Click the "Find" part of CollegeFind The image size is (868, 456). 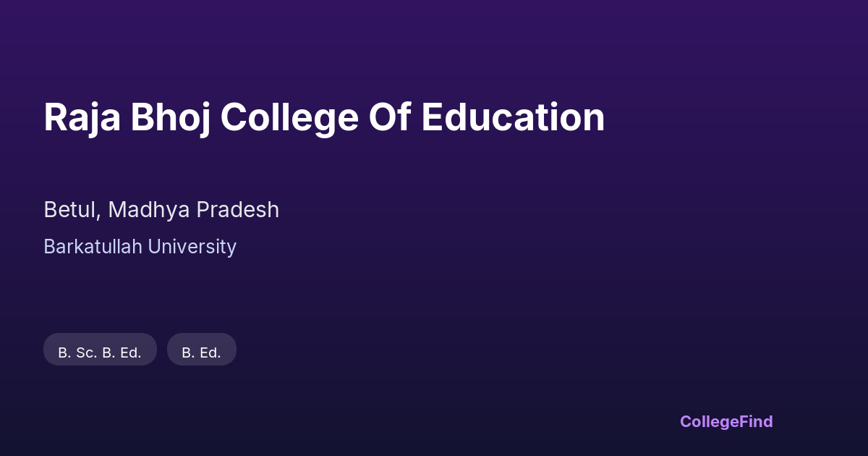pyautogui.click(x=755, y=421)
